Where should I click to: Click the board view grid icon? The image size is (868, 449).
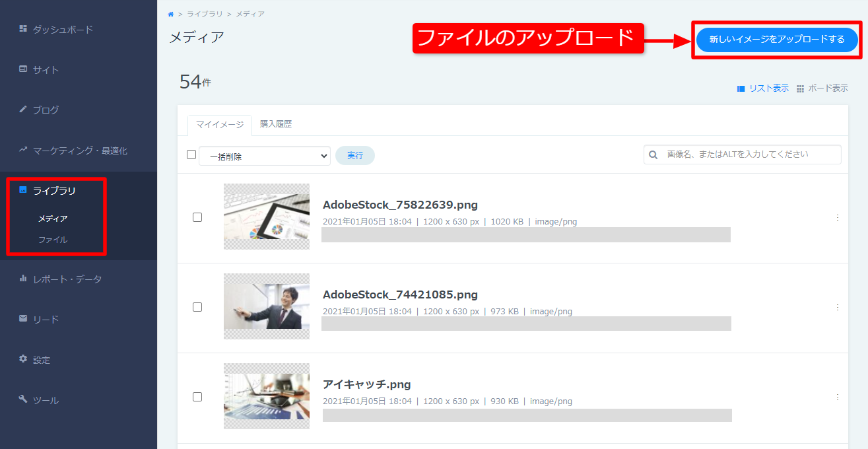click(800, 88)
